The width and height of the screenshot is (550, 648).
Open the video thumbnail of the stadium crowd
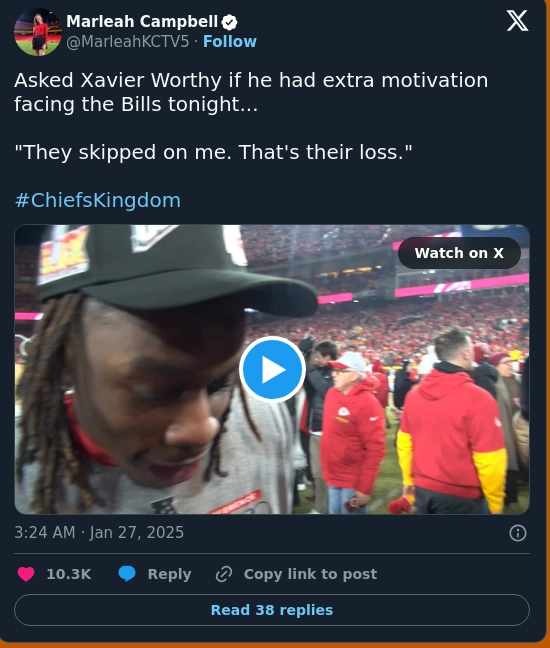pos(272,369)
